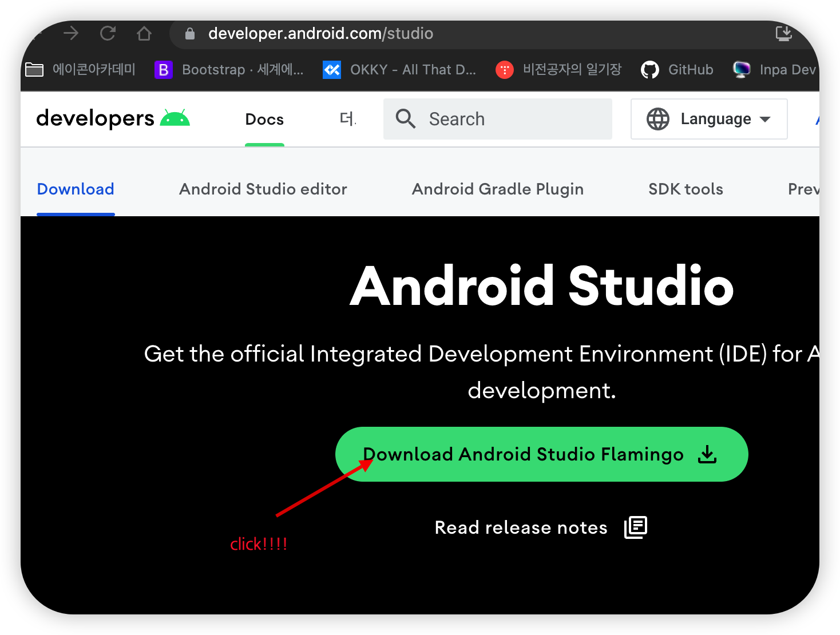Viewport: 840px width, 635px height.
Task: Select the Docs navigation tab
Action: click(264, 119)
